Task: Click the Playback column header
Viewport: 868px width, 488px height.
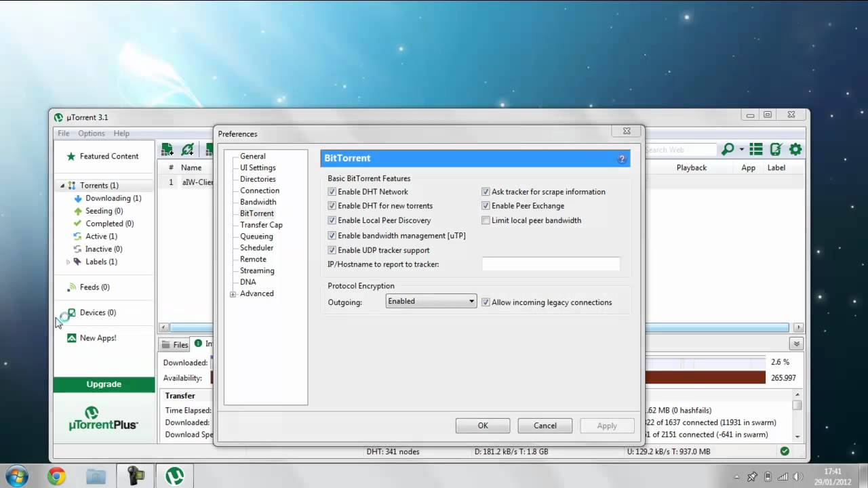Action: pyautogui.click(x=692, y=167)
